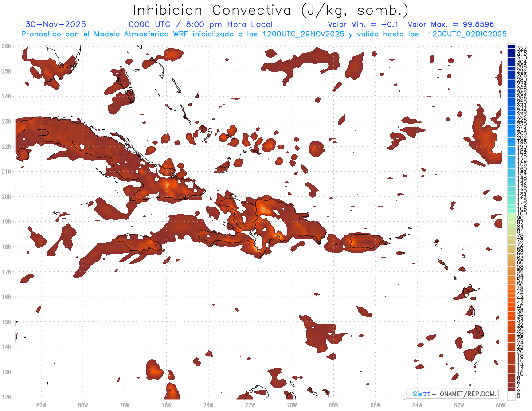This screenshot has width=532, height=411.
Task: Click the 64W longitude label
Action: tap(417, 405)
